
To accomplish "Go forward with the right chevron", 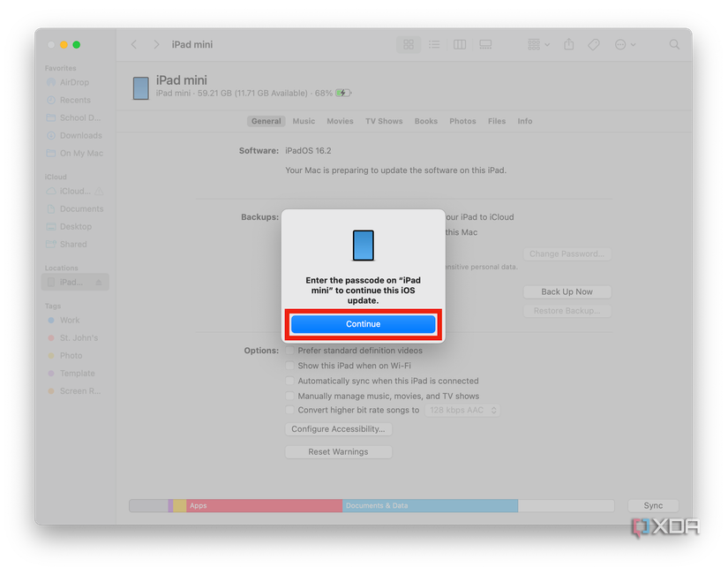I will click(156, 45).
